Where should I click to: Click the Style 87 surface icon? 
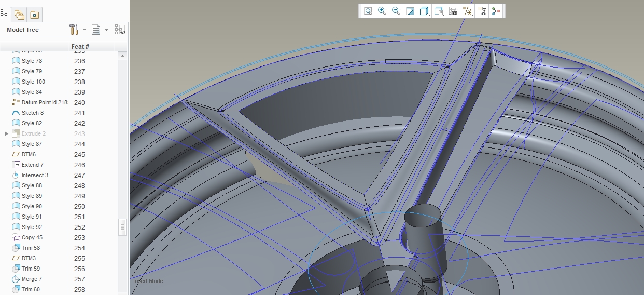(16, 144)
